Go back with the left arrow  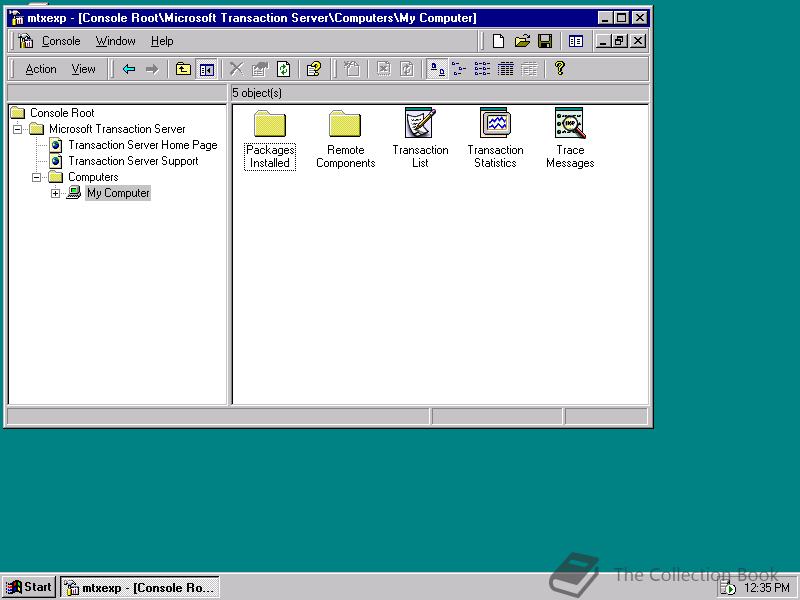click(x=129, y=69)
